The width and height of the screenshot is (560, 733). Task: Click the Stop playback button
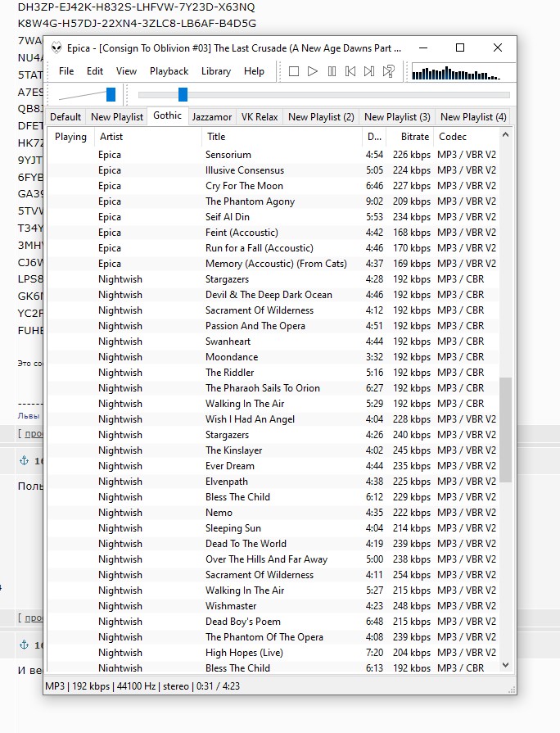click(294, 71)
